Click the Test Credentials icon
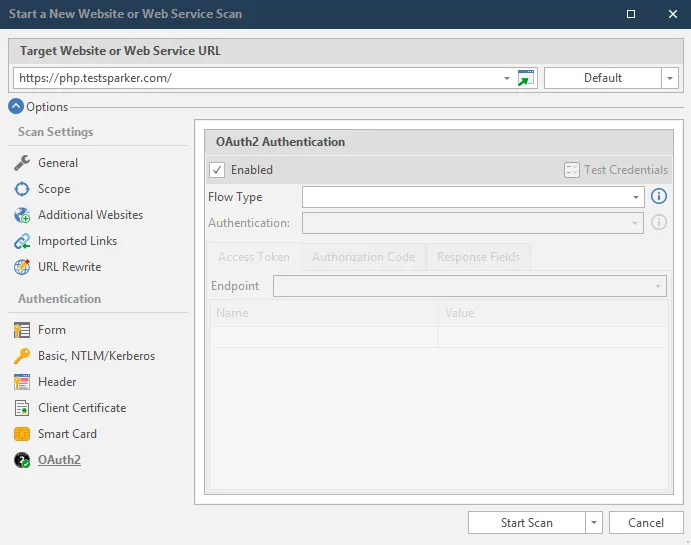This screenshot has width=691, height=545. (x=572, y=170)
